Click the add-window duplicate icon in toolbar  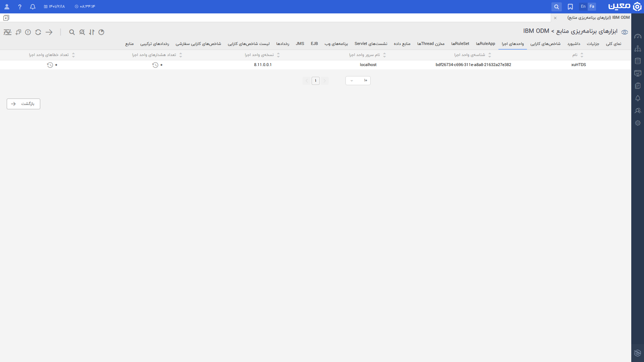pyautogui.click(x=18, y=32)
